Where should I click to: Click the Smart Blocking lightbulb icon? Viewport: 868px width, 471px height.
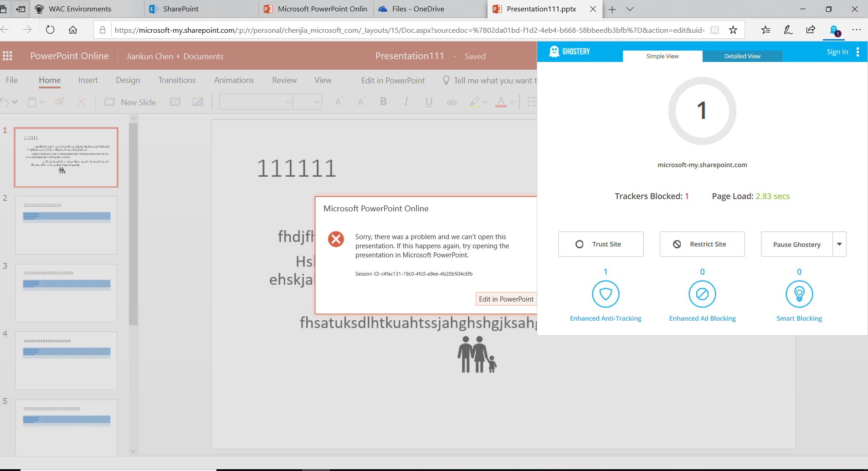(x=799, y=294)
